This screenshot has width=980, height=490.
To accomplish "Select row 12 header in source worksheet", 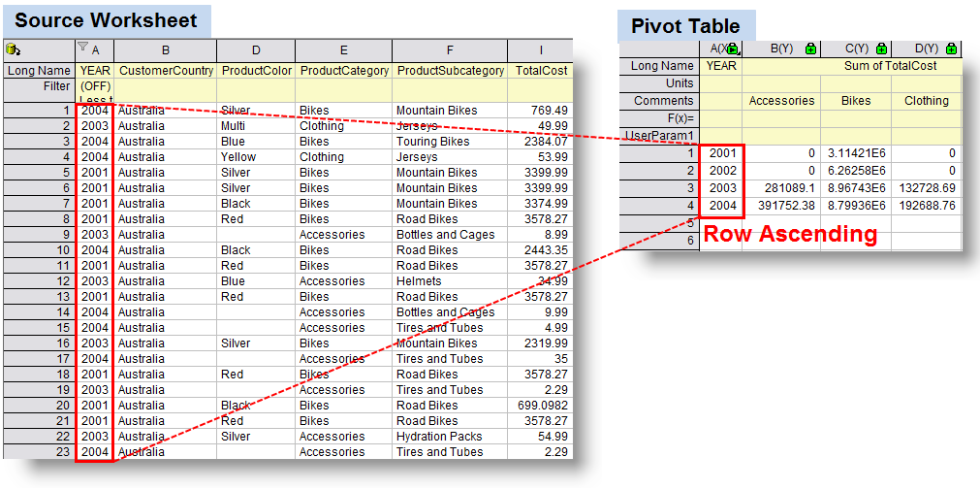I will 39,281.
